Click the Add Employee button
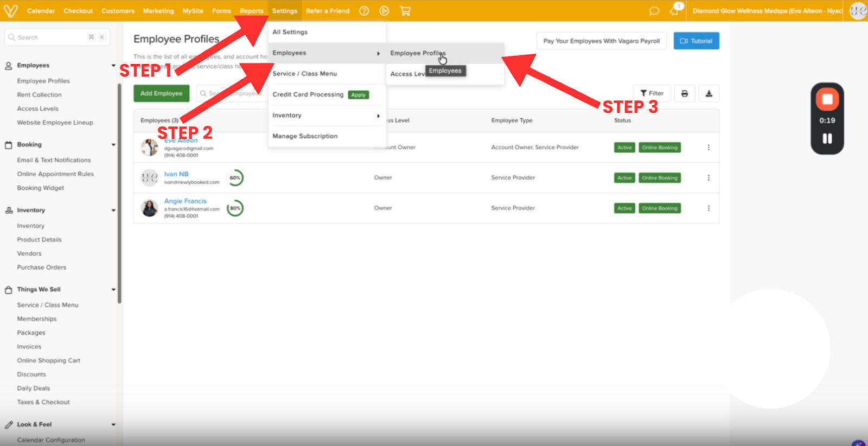868x446 pixels. pos(162,93)
